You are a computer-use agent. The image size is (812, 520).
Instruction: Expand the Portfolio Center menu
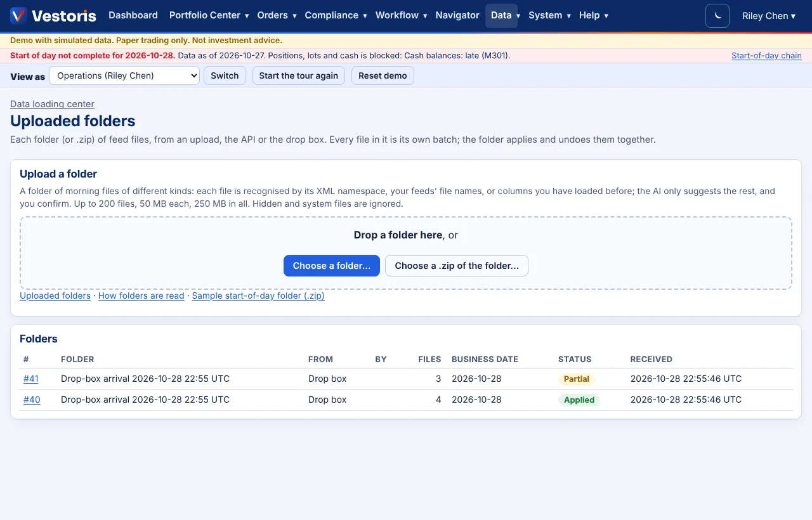(209, 15)
